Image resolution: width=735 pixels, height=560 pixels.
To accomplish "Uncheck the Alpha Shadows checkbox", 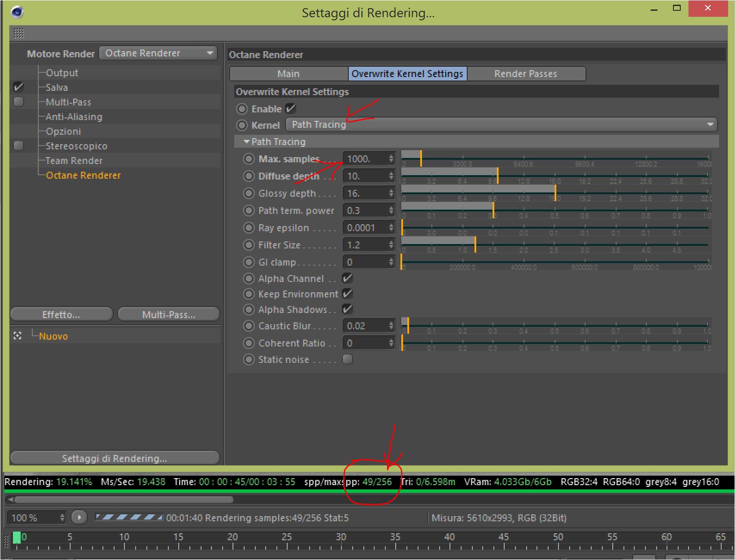I will [347, 309].
